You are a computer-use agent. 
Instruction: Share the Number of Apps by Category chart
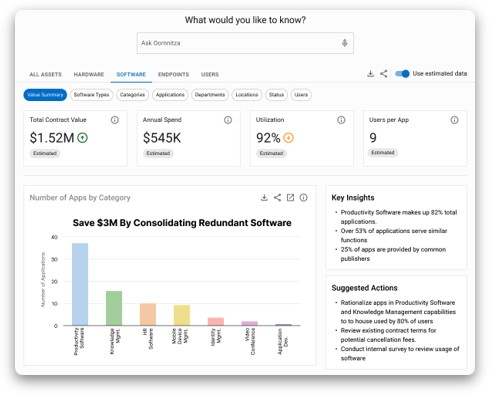click(277, 198)
